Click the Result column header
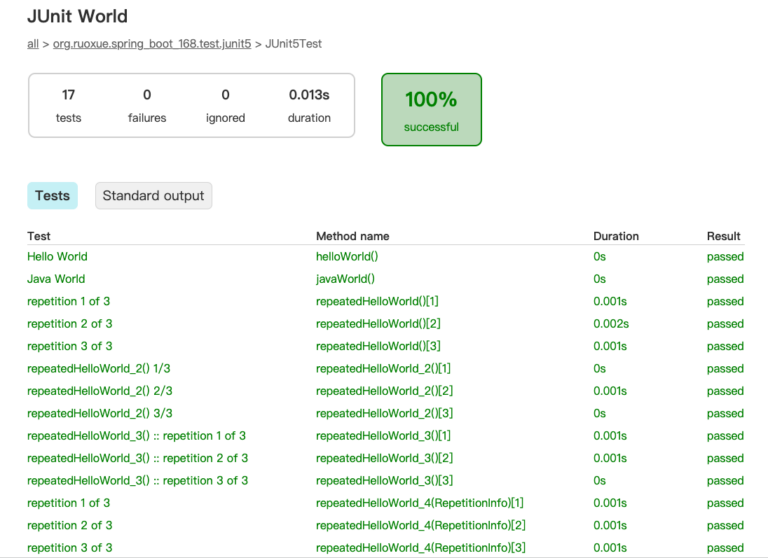This screenshot has width=768, height=558. point(723,236)
